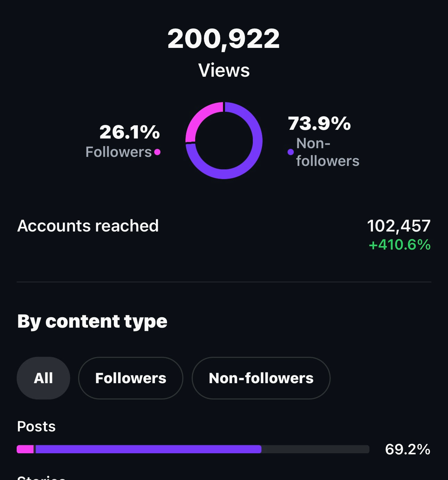The width and height of the screenshot is (448, 480).
Task: Click the Posts content type label
Action: click(36, 427)
